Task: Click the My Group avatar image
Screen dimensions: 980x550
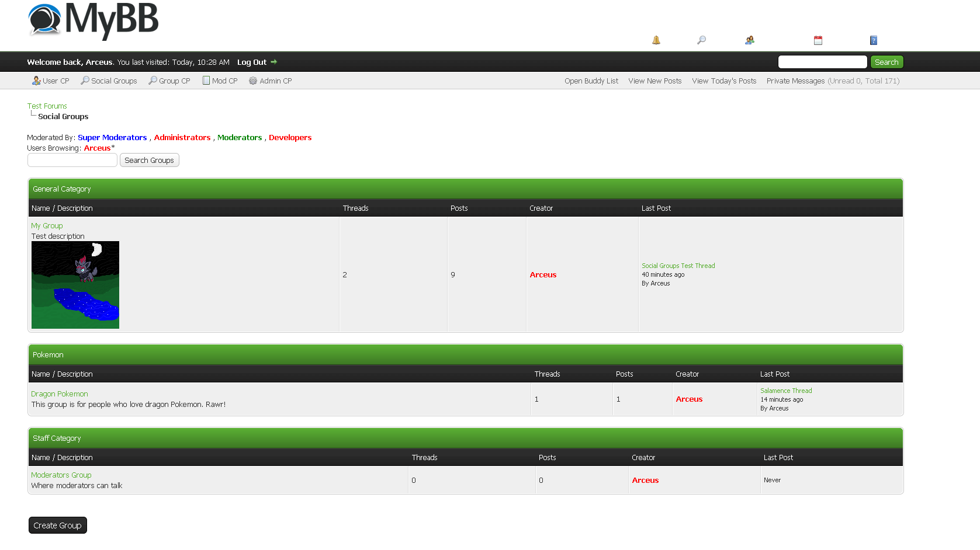Action: (75, 285)
